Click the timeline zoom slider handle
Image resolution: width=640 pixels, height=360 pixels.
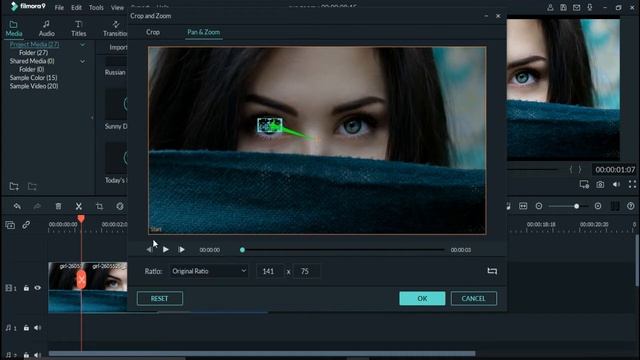point(576,206)
